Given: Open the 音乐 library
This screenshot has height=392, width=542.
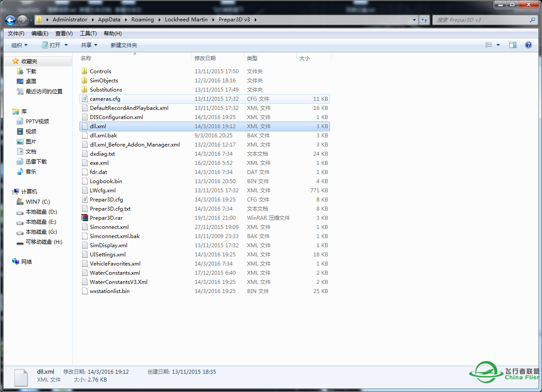Looking at the screenshot, I should pos(31,172).
